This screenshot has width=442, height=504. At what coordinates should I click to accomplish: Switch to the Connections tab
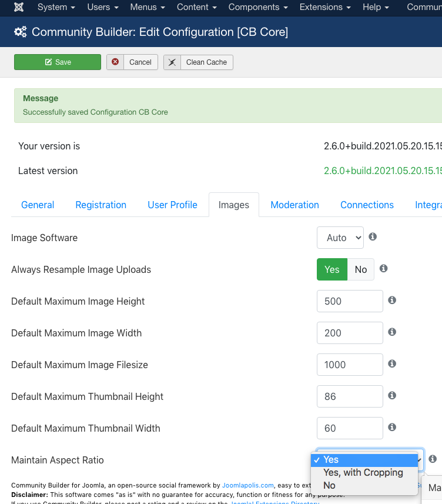point(367,205)
